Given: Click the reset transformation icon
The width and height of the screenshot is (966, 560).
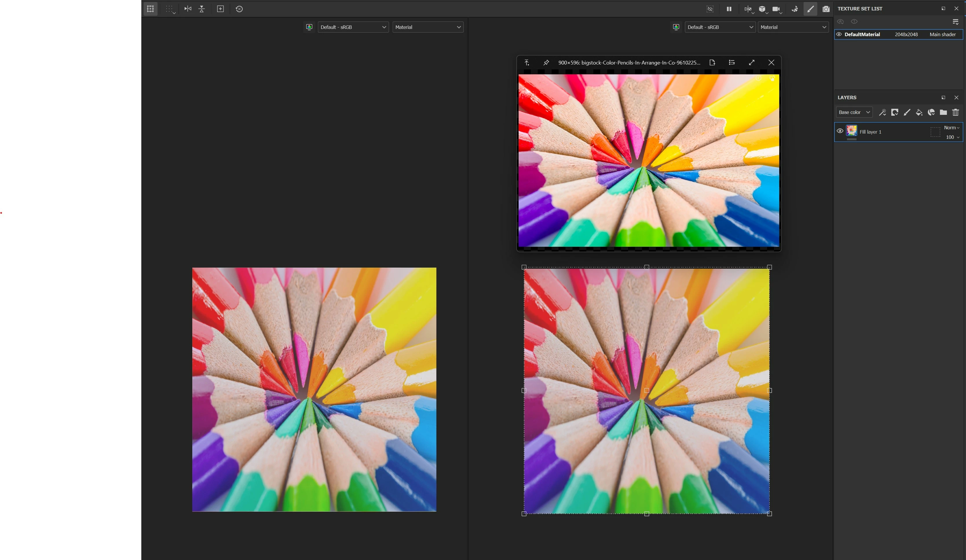Looking at the screenshot, I should click(239, 9).
